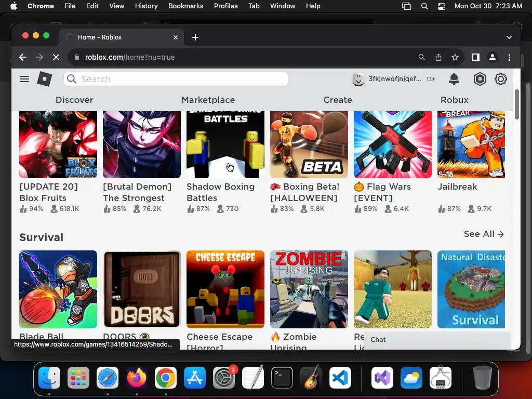Click the page vertical scrollbar thumb
Screen dimensions: 532x399
[x=517, y=104]
